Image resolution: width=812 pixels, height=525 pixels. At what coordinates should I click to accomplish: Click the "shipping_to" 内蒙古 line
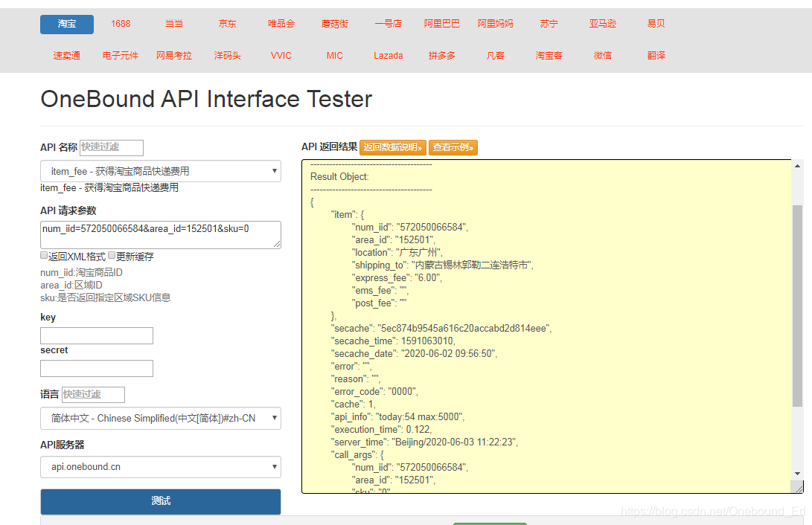point(443,265)
